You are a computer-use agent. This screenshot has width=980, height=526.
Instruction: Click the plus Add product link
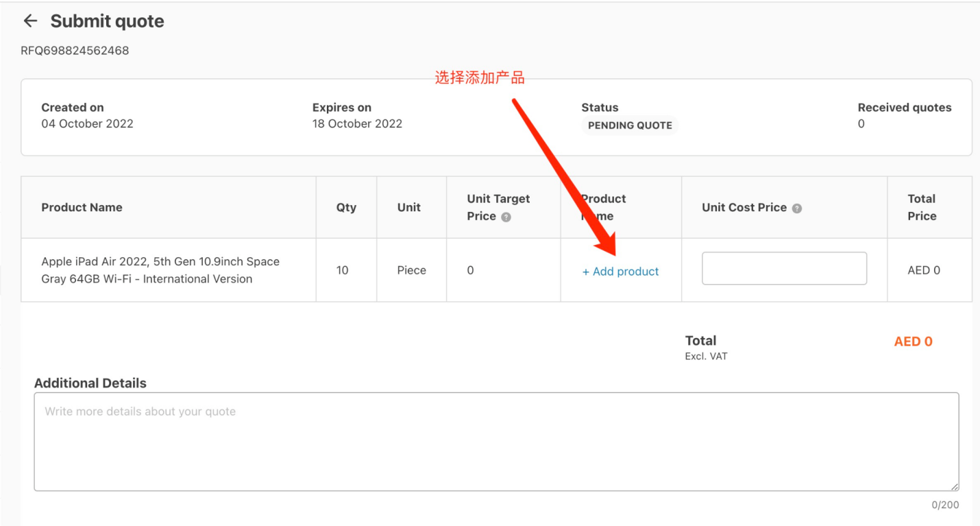pos(620,272)
